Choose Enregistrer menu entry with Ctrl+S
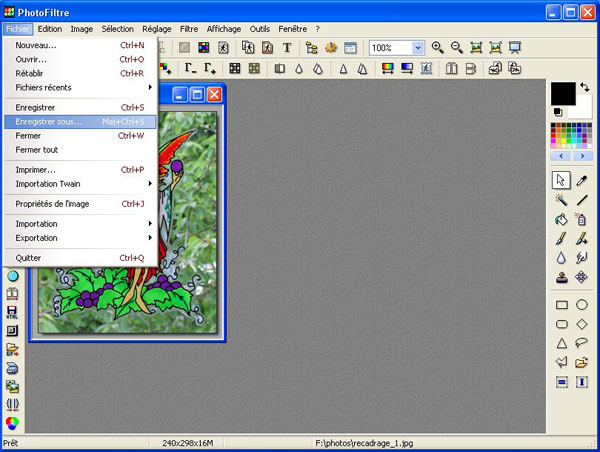This screenshot has width=600, height=452. [80, 108]
